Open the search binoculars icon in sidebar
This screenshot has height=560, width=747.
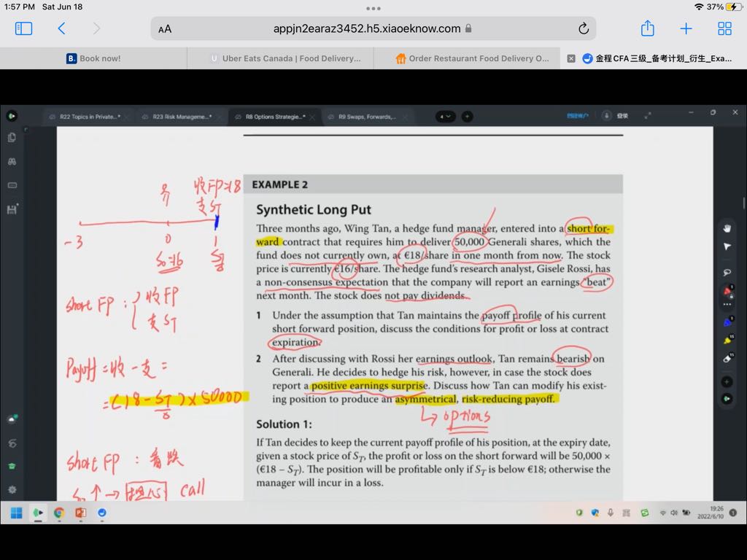pos(12,162)
